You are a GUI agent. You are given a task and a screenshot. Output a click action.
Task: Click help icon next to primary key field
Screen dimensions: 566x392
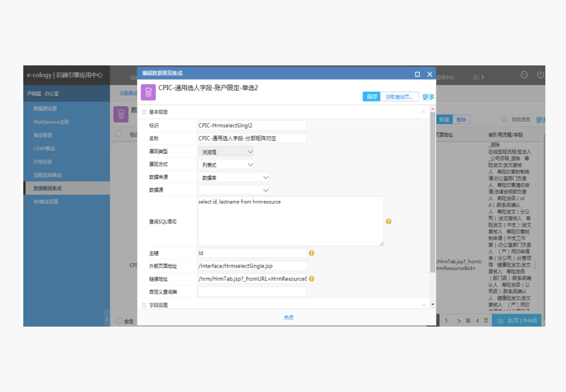(x=311, y=253)
